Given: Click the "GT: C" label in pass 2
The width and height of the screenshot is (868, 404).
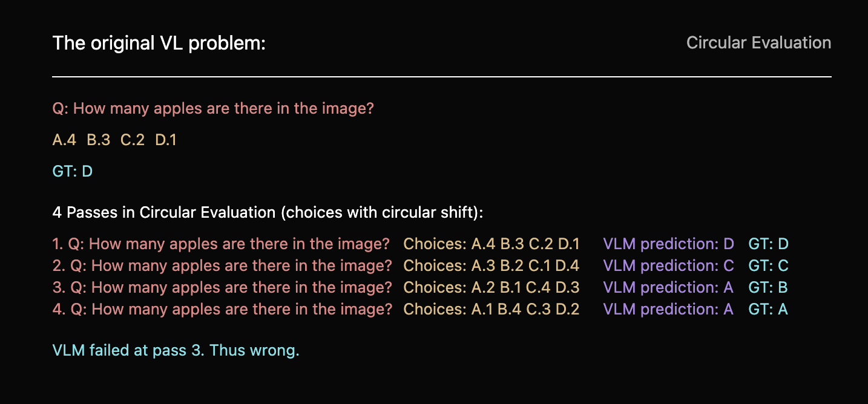Looking at the screenshot, I should tap(768, 266).
